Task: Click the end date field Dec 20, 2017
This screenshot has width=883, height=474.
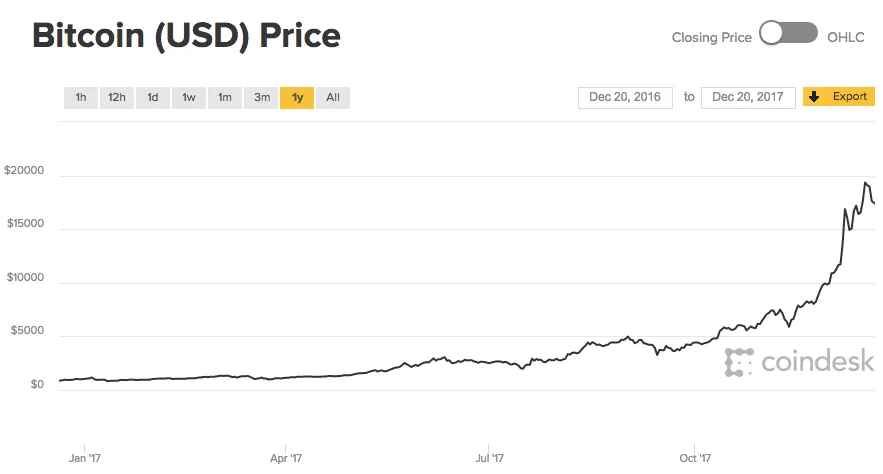Action: pos(748,97)
